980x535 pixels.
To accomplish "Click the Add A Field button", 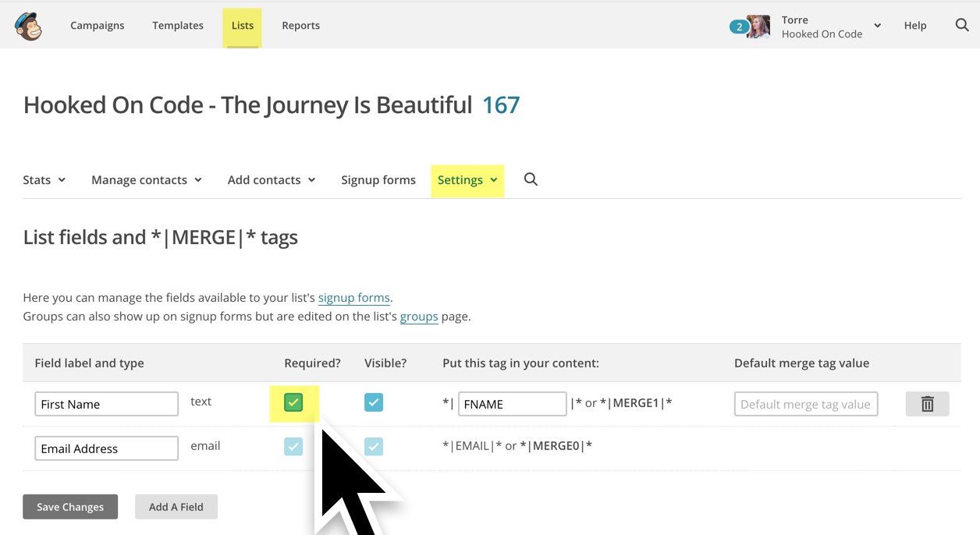I will pos(176,507).
